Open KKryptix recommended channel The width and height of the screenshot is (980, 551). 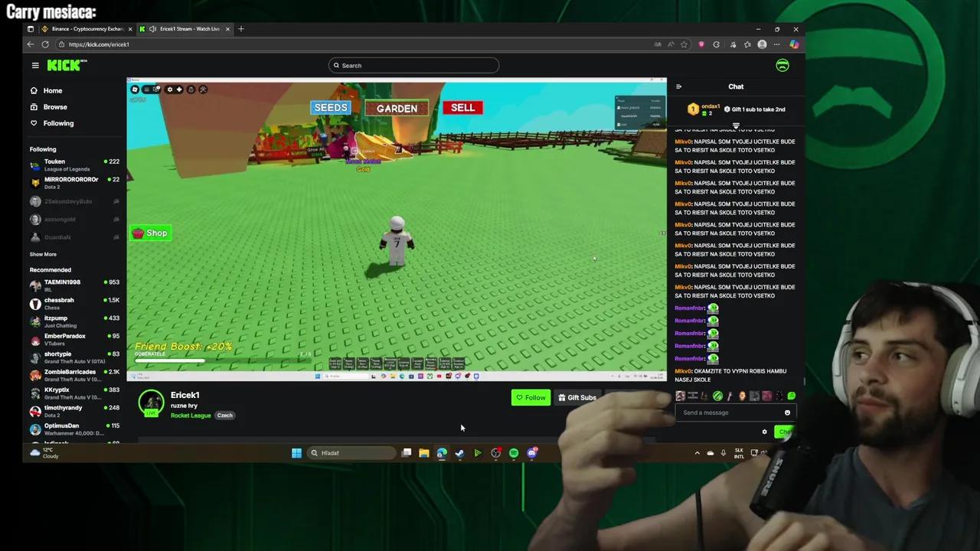(x=74, y=393)
